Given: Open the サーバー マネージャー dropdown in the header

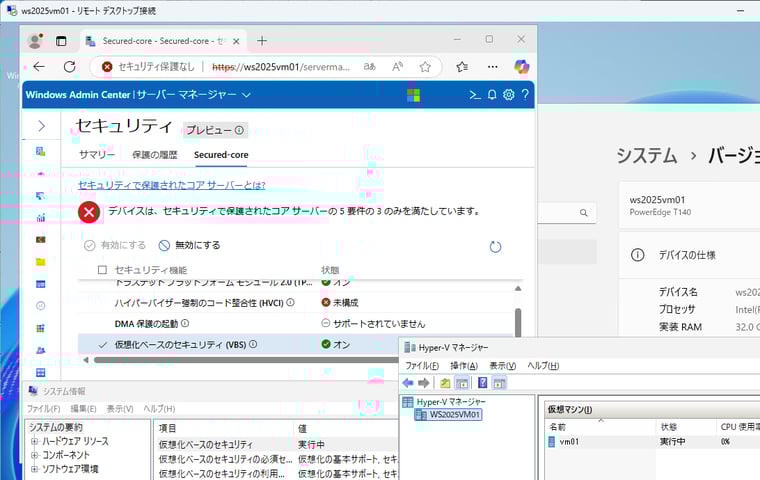Looking at the screenshot, I should pyautogui.click(x=193, y=95).
